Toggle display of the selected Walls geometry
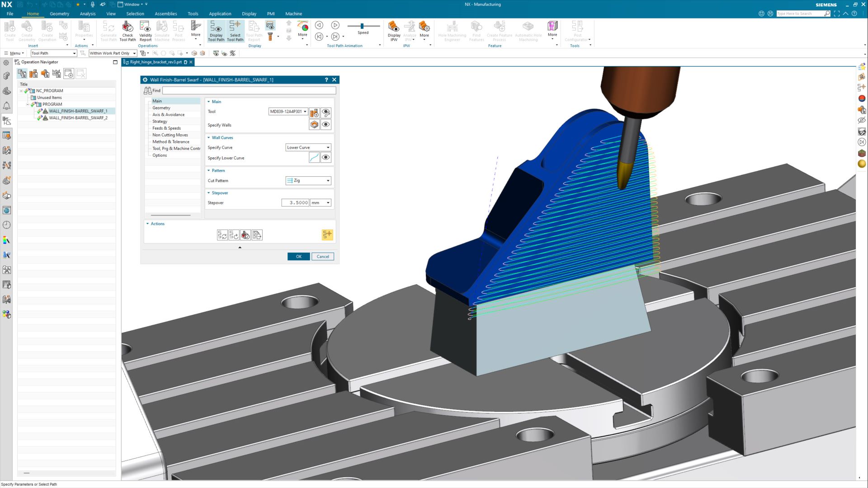The height and width of the screenshot is (488, 868). pyautogui.click(x=325, y=125)
